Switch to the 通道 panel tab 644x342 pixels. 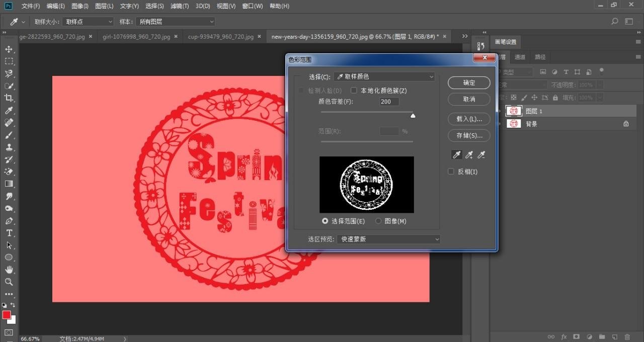[520, 57]
